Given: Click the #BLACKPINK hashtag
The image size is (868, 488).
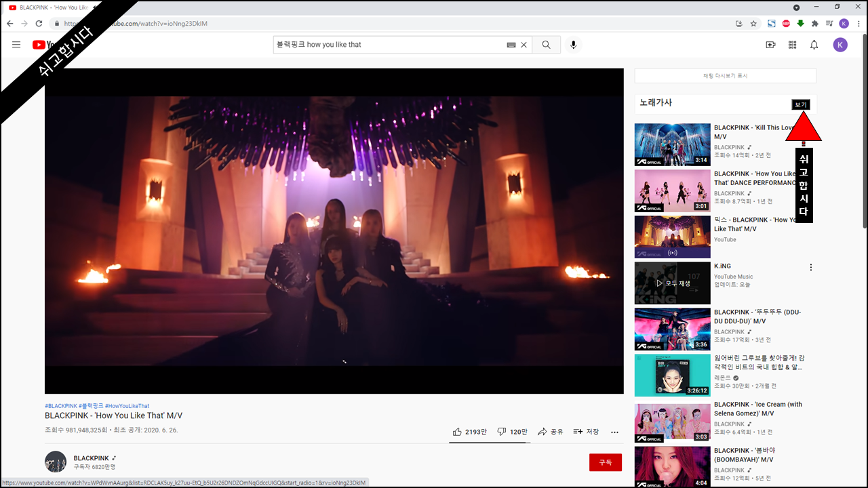Looking at the screenshot, I should (61, 406).
